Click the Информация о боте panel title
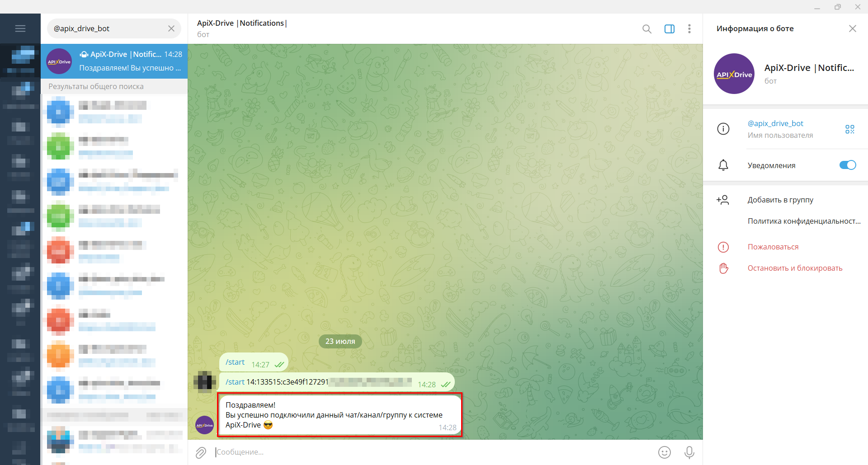Viewport: 868px width, 465px height. coord(755,28)
